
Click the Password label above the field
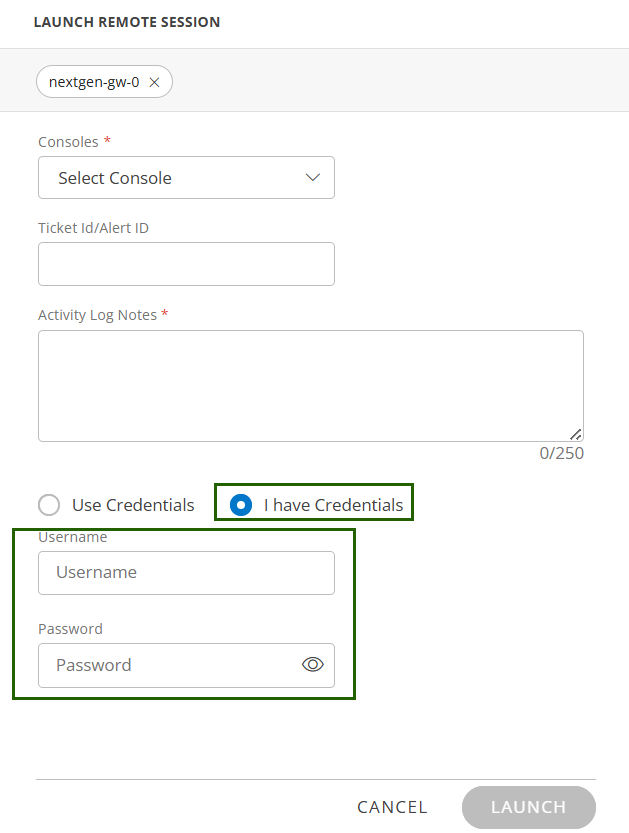pyautogui.click(x=70, y=629)
